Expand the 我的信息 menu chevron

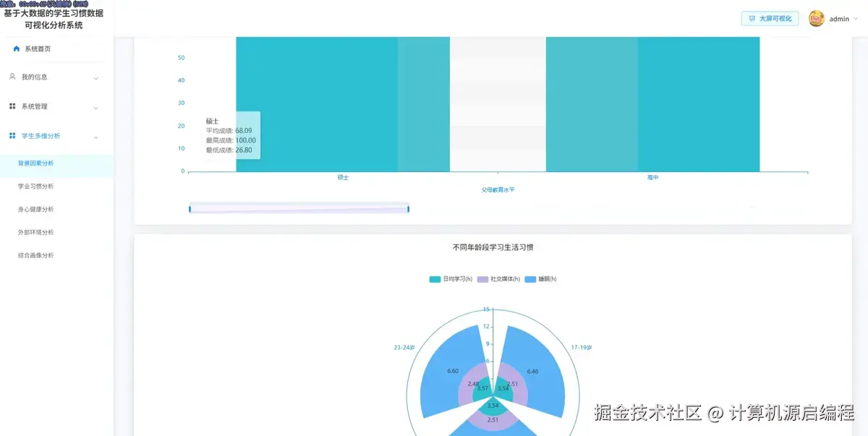click(x=96, y=78)
